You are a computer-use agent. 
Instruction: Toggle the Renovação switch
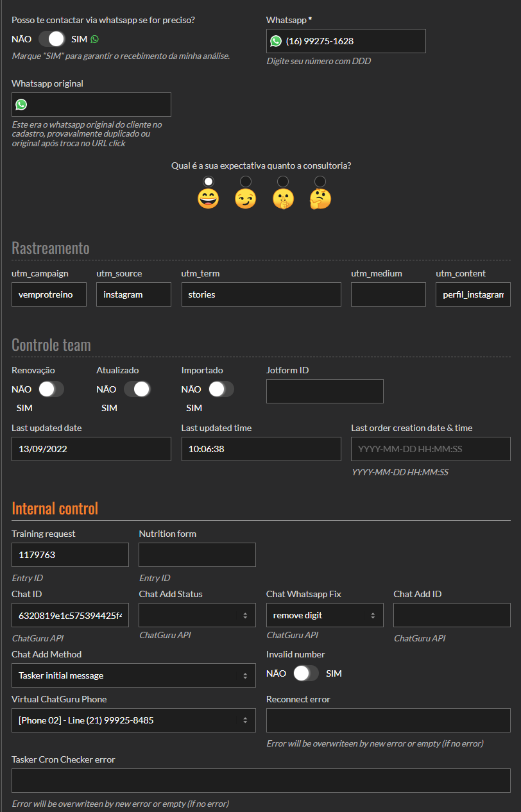coord(51,389)
